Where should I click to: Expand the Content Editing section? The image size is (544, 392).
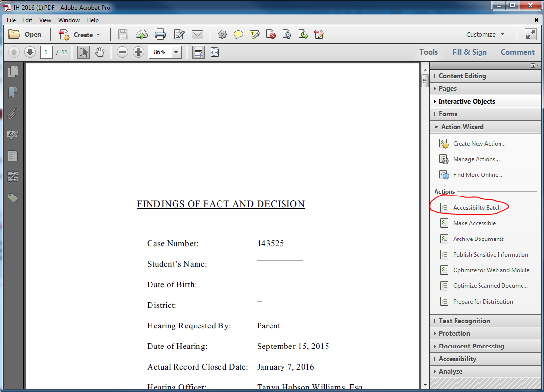pyautogui.click(x=462, y=76)
